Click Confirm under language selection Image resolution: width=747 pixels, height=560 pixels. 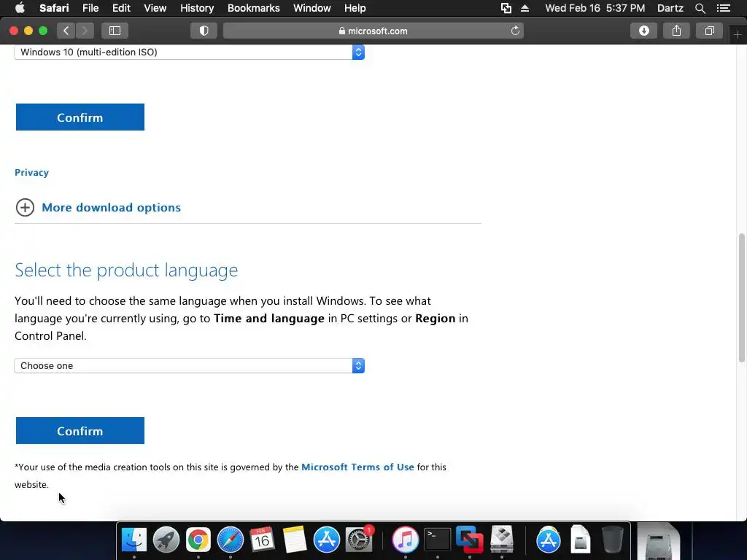point(80,431)
